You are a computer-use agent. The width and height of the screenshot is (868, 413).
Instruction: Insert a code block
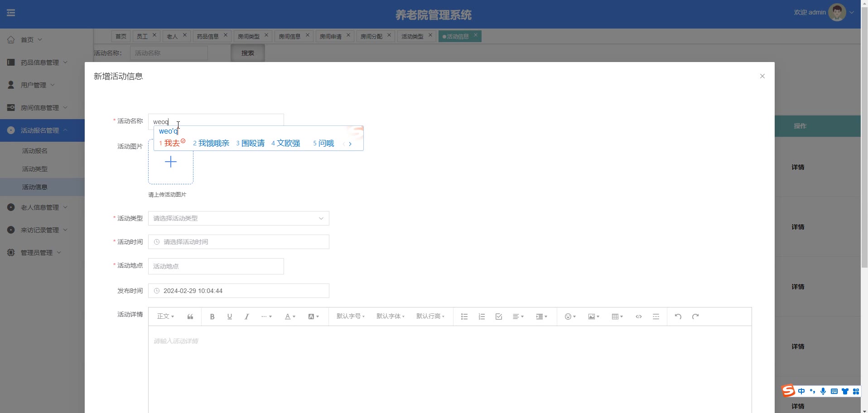pyautogui.click(x=639, y=317)
